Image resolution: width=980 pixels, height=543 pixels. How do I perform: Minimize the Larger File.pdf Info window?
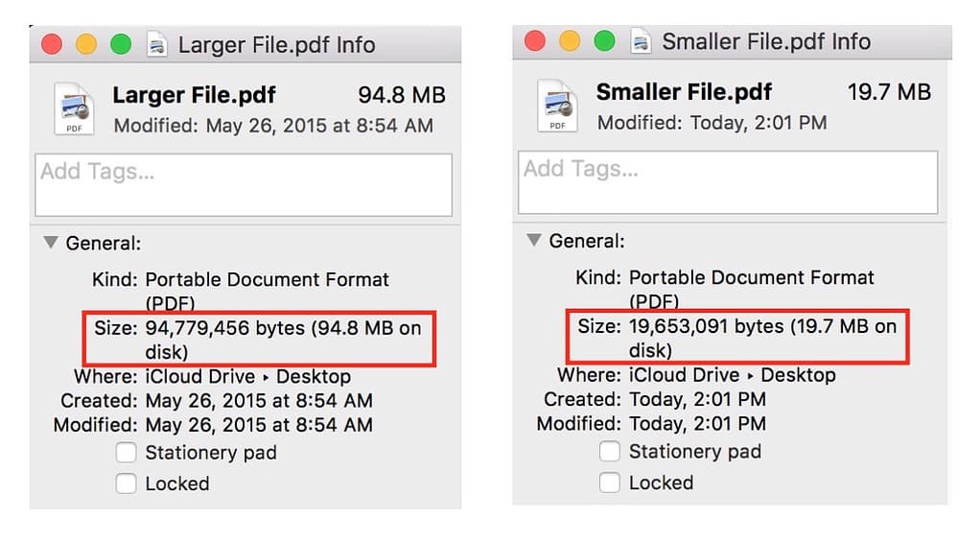86,44
